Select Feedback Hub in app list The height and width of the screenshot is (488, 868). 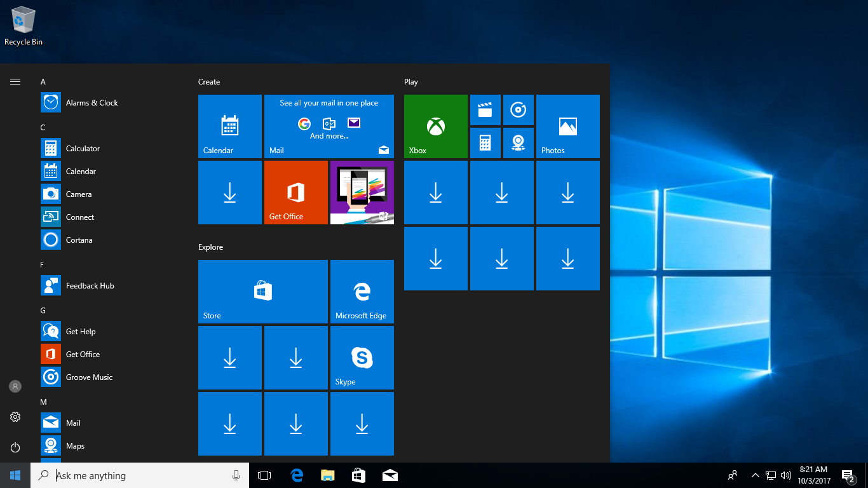[x=90, y=286]
